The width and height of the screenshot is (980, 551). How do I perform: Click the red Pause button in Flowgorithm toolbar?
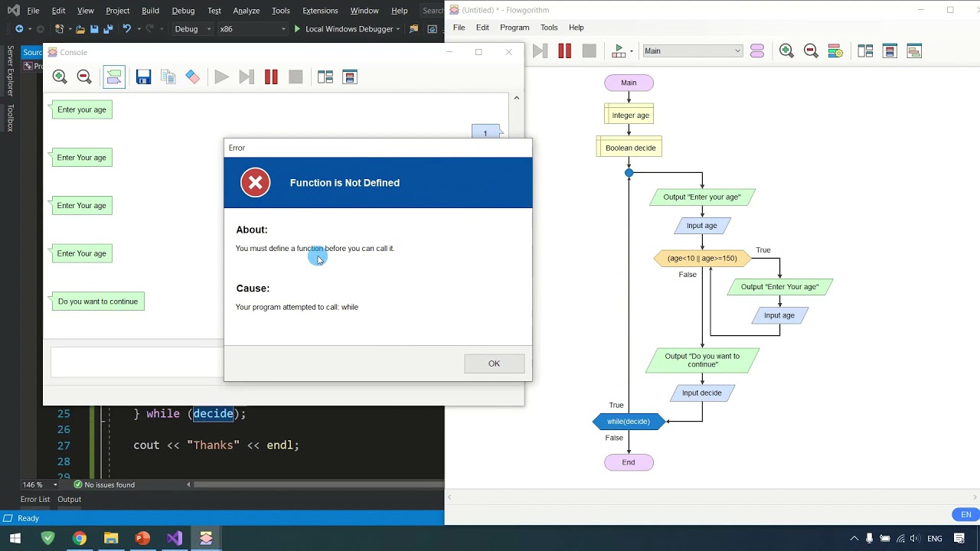click(x=565, y=51)
